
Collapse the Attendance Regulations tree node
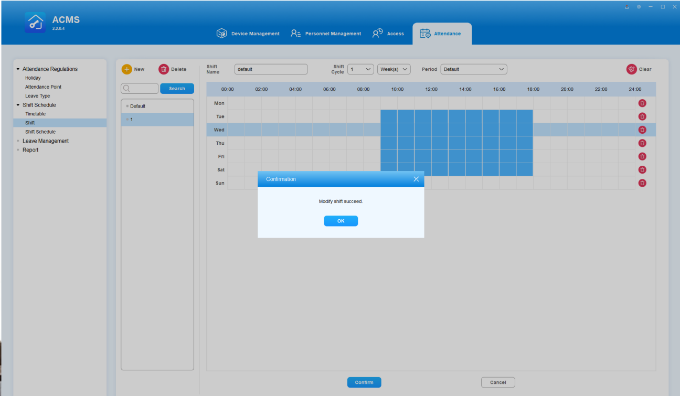coord(18,69)
